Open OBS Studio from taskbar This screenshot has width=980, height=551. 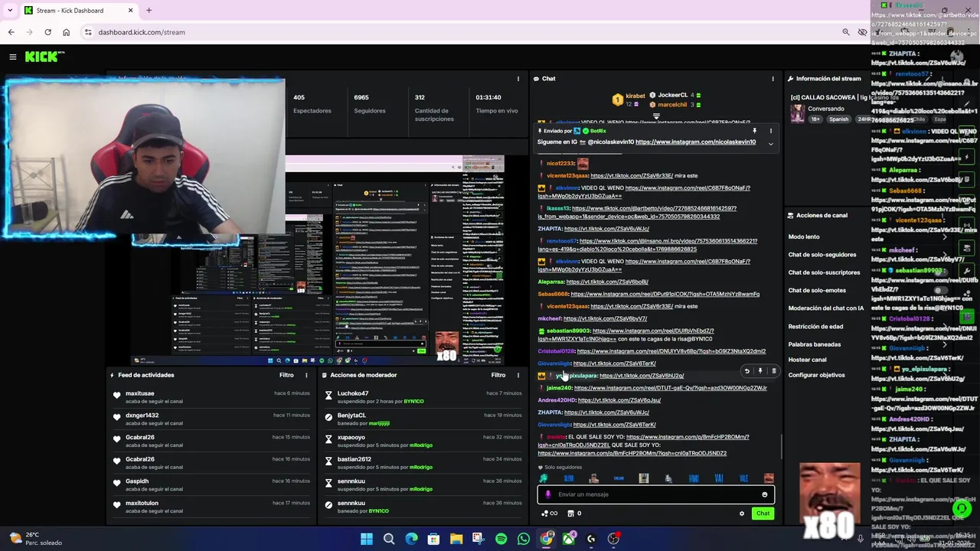(x=613, y=539)
